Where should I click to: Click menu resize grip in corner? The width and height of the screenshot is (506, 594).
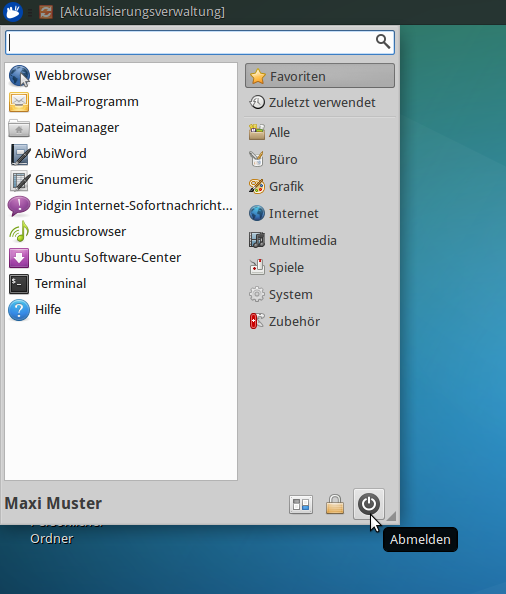click(x=391, y=516)
